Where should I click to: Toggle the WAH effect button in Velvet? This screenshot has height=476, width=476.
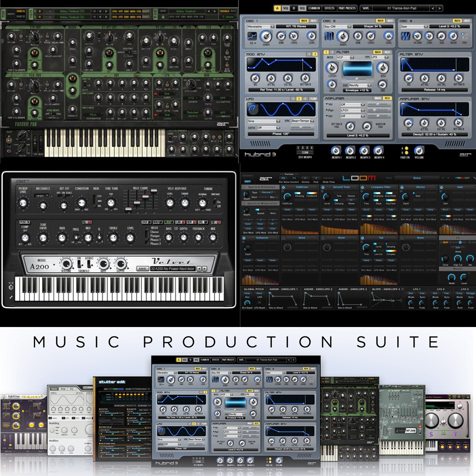coord(157,222)
